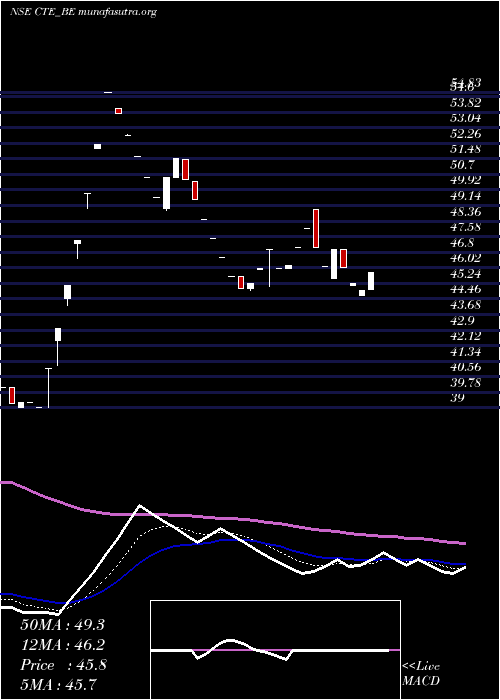
Task: Click the 52.26 price axis label
Action: tap(466, 134)
